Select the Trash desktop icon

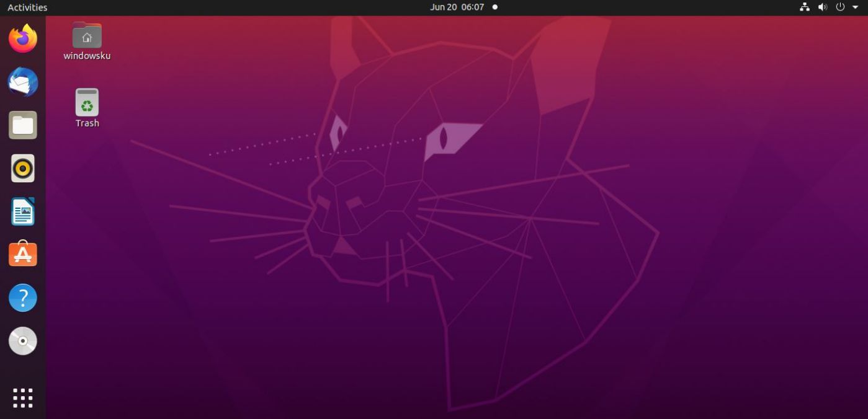(x=87, y=102)
